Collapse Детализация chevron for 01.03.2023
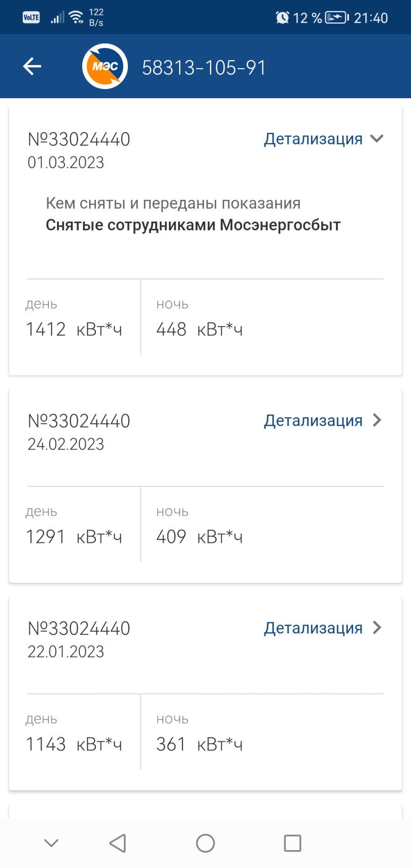Screen dimensions: 411x868 click(377, 138)
